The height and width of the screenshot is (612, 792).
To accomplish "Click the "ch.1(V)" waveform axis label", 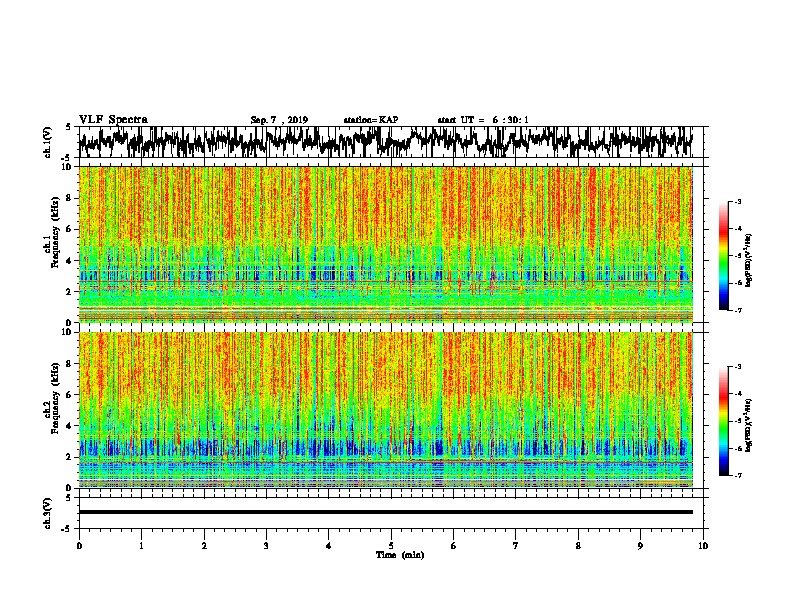I will (47, 142).
